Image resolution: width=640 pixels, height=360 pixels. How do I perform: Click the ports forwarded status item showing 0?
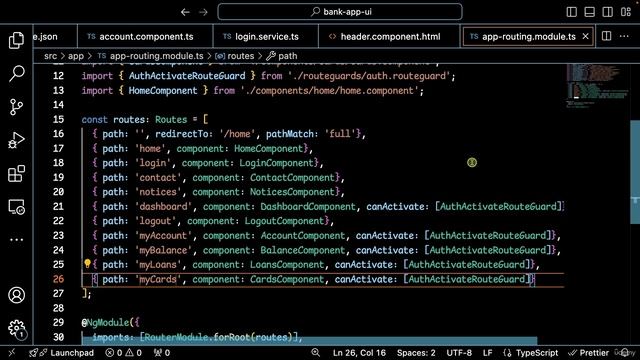162,353
